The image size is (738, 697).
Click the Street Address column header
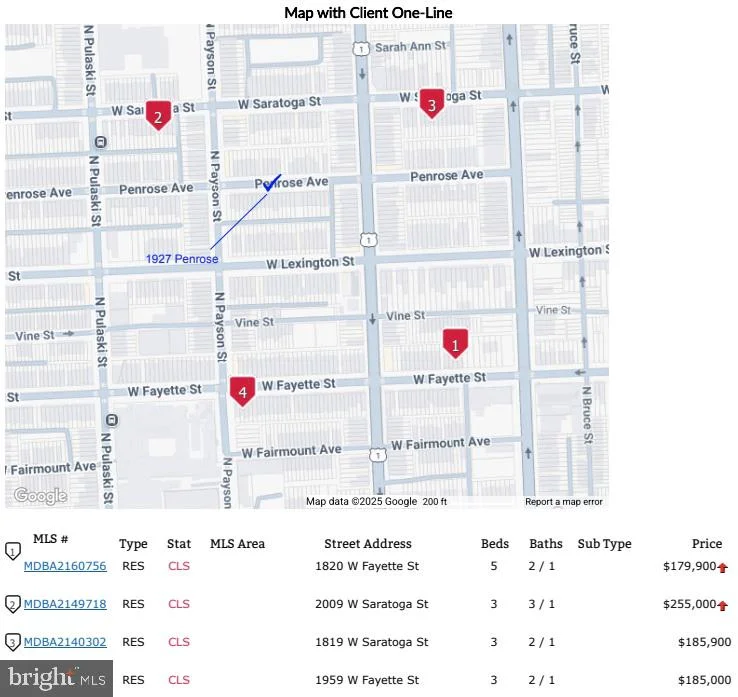(368, 544)
